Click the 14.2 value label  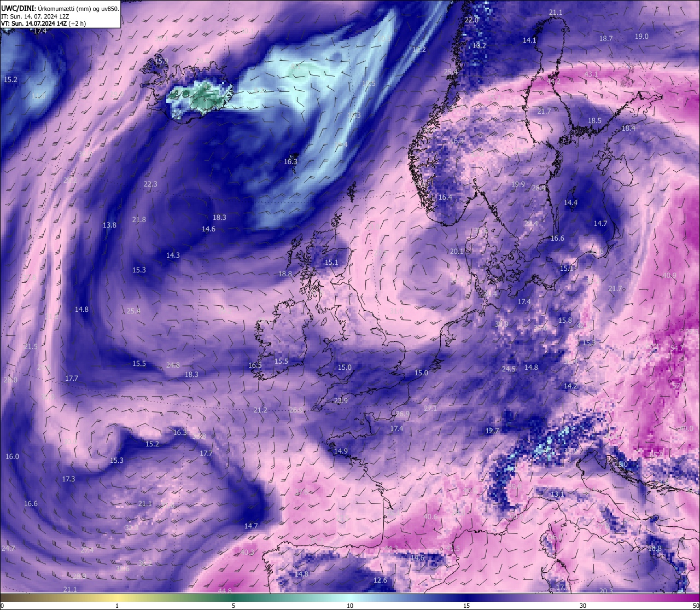pos(570,386)
